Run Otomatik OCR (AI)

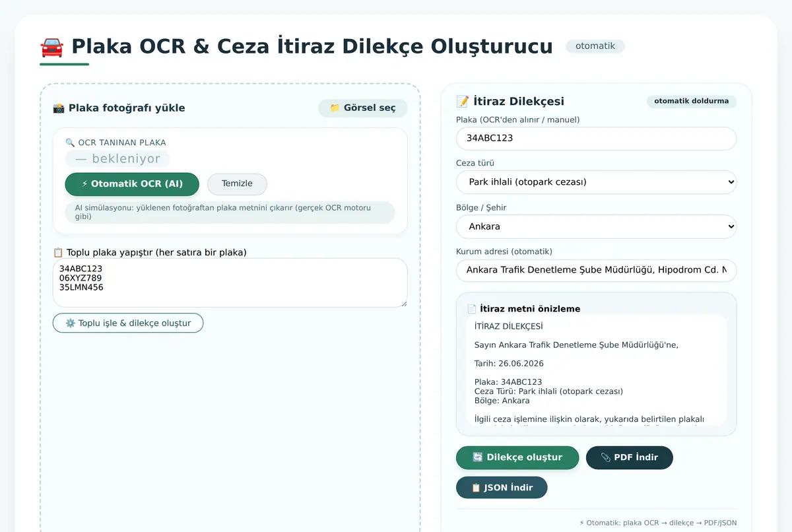click(132, 184)
